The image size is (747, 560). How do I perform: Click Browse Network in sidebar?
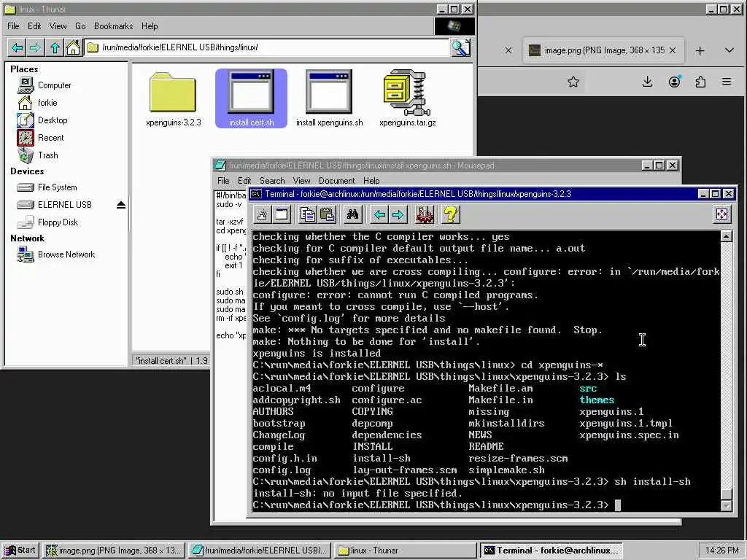66,254
